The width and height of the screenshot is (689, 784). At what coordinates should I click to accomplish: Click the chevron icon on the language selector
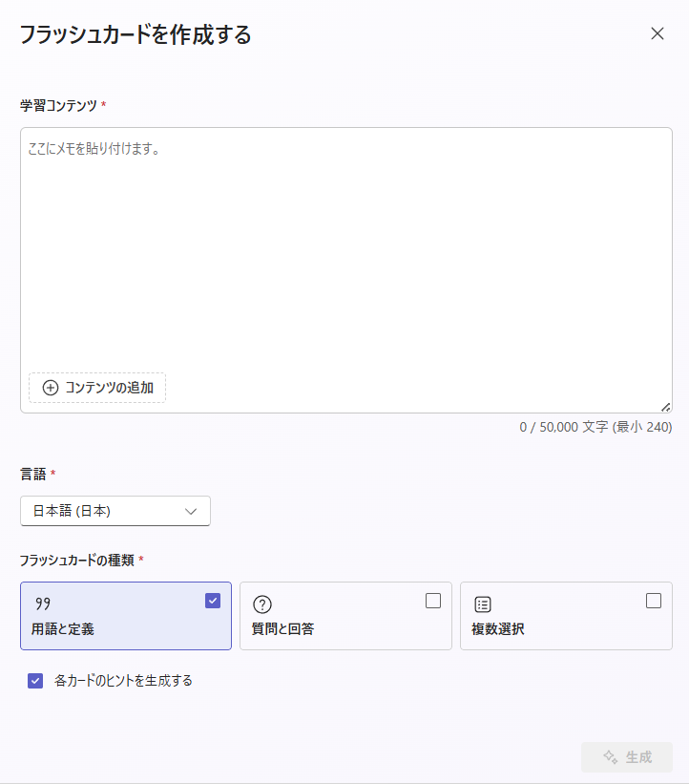click(x=191, y=511)
